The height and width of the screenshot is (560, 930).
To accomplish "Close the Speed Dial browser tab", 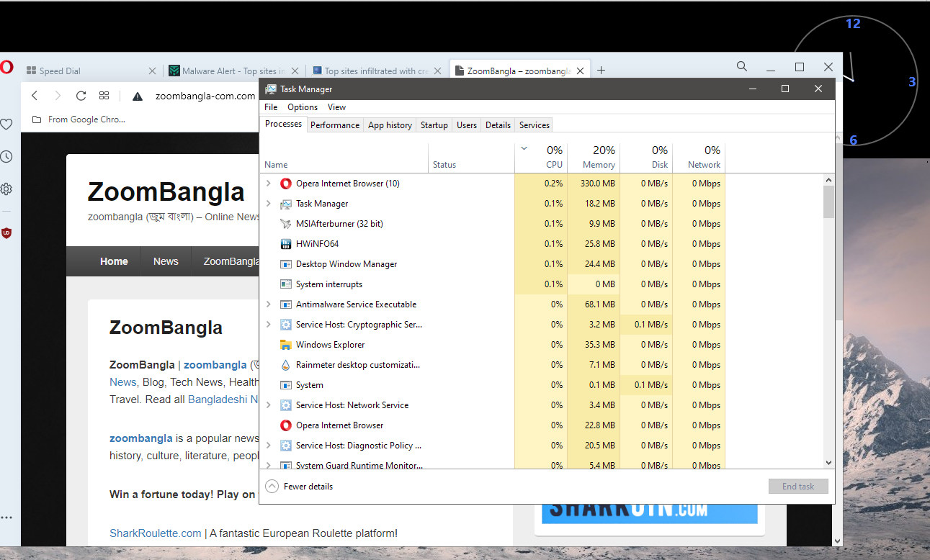I will [x=152, y=71].
